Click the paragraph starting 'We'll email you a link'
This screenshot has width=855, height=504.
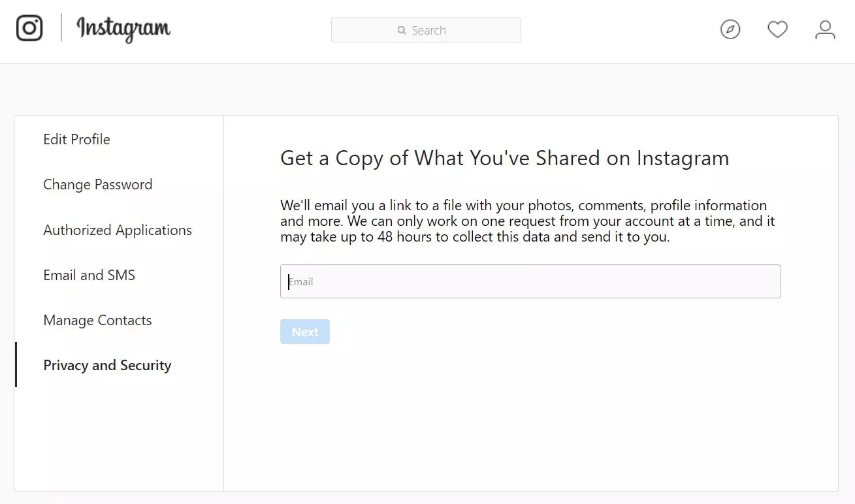528,221
